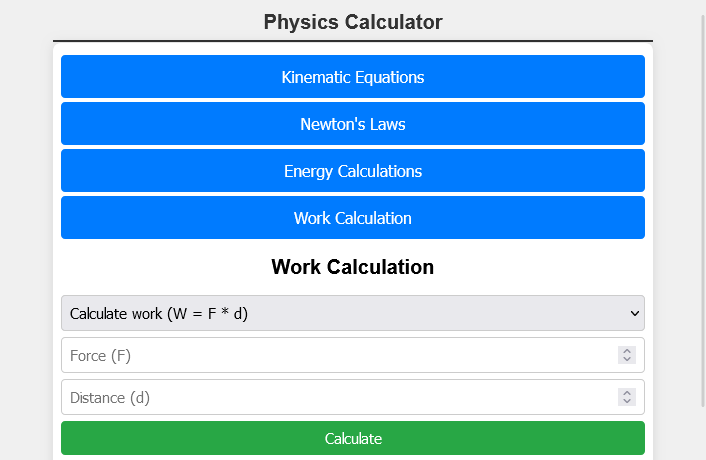
Task: Increment Distance using the up spinner arrow
Action: click(627, 393)
